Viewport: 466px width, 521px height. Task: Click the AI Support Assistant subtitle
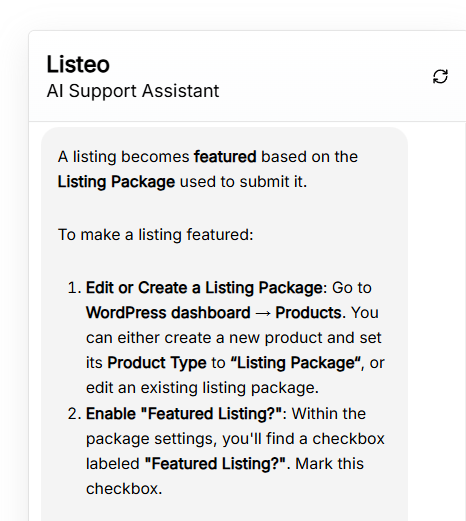click(133, 91)
